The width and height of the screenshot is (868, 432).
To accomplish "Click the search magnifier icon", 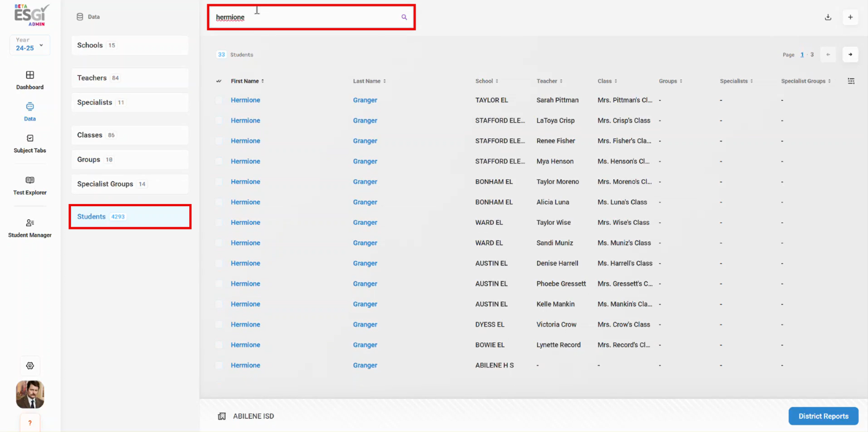I will pos(404,17).
